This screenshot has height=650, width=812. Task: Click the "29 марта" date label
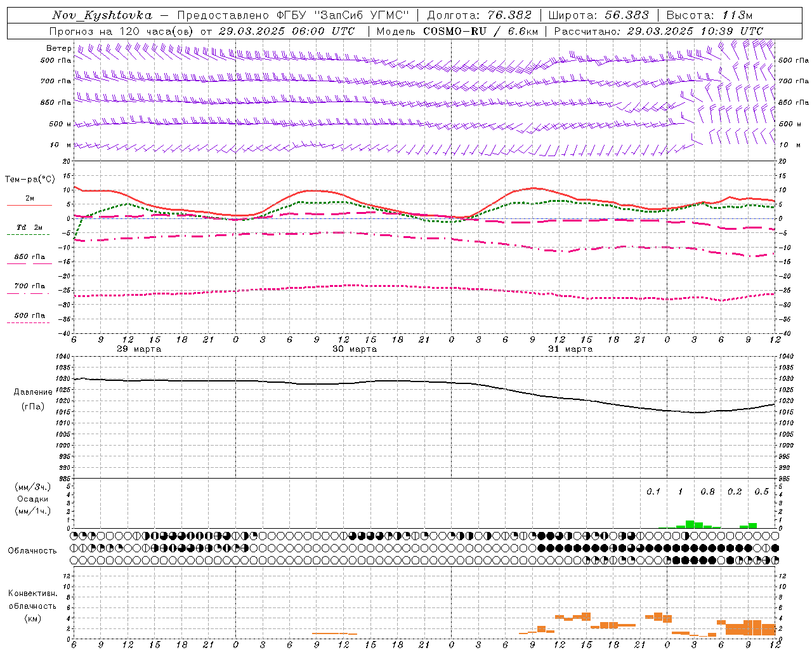point(139,348)
